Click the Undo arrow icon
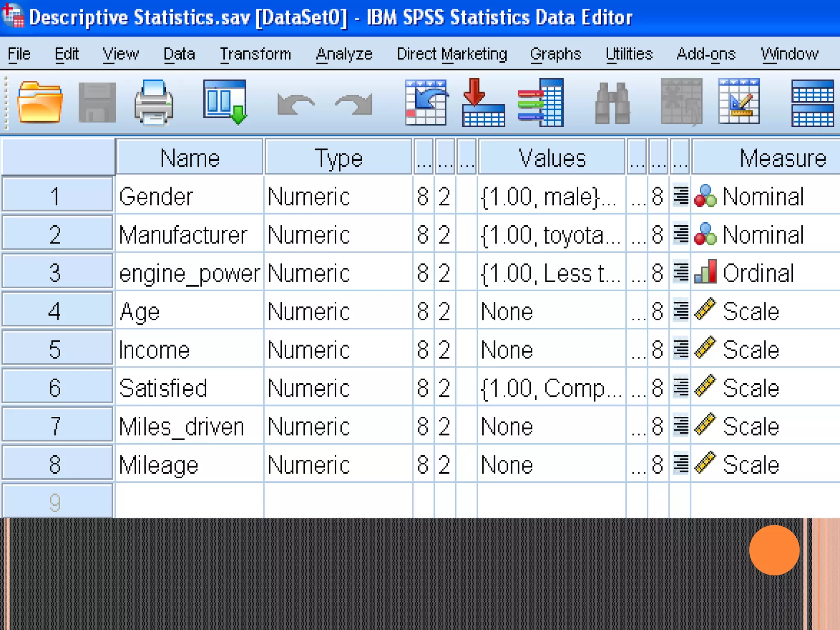This screenshot has width=840, height=630. [x=296, y=104]
